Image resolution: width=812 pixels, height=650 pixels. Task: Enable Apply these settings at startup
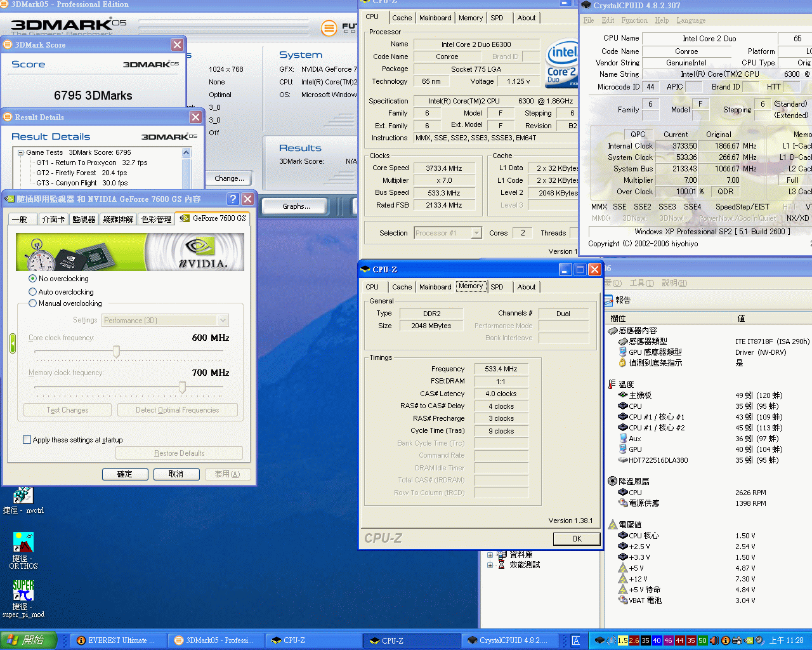click(x=27, y=440)
